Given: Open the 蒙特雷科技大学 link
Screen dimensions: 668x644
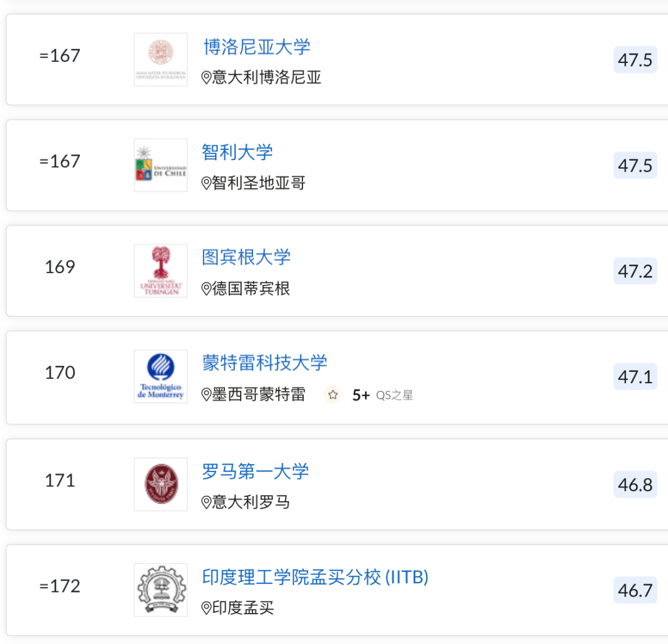Looking at the screenshot, I should pos(265,363).
